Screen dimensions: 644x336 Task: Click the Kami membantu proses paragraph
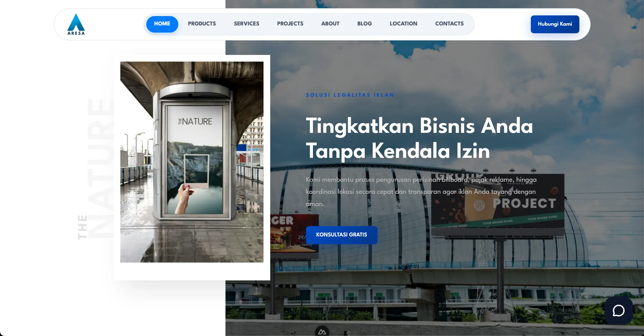(421, 192)
